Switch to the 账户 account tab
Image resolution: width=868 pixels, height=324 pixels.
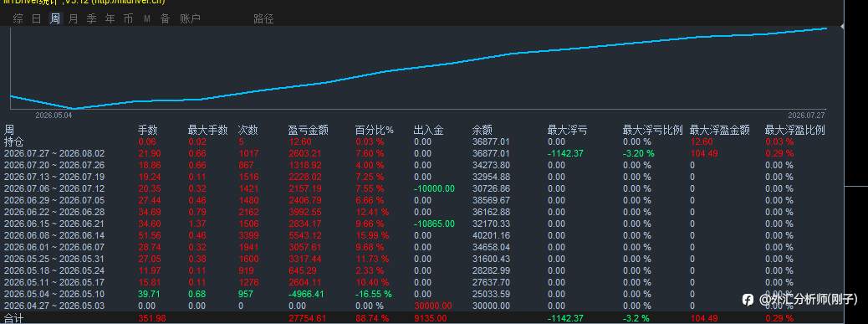click(190, 18)
